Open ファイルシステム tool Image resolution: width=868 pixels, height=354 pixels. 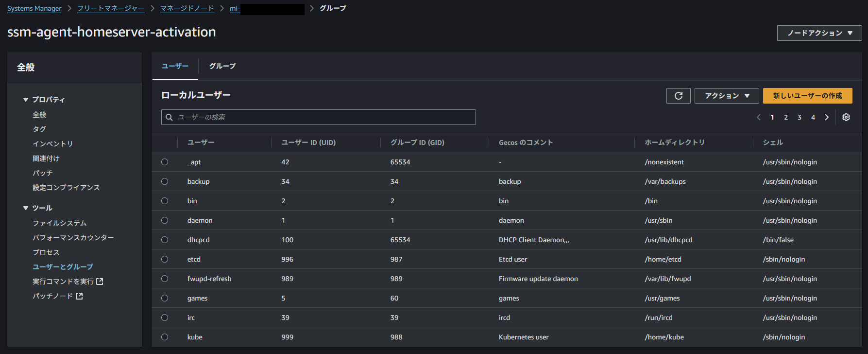[x=59, y=223]
